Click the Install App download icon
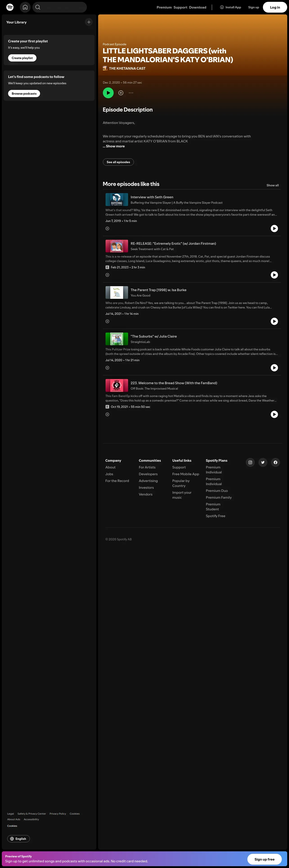 point(222,7)
